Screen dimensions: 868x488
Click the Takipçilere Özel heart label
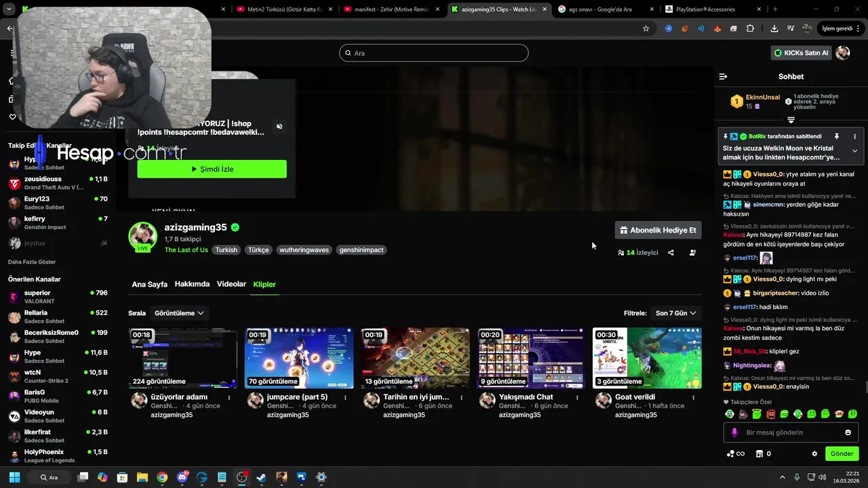[748, 402]
